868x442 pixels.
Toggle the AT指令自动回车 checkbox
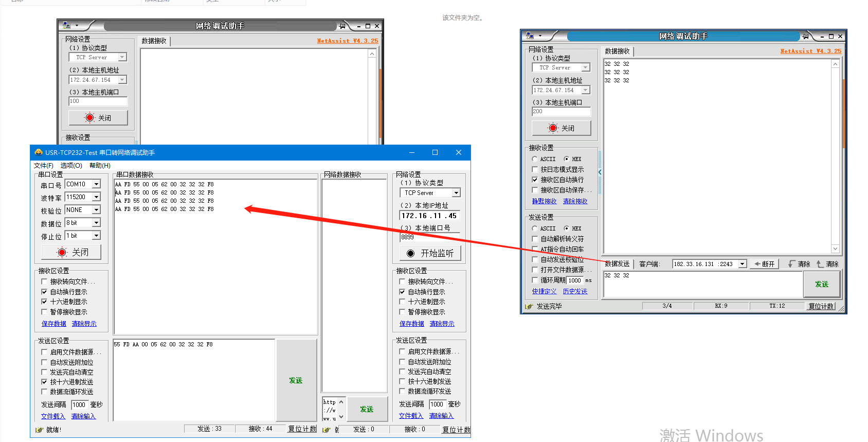[x=535, y=249]
